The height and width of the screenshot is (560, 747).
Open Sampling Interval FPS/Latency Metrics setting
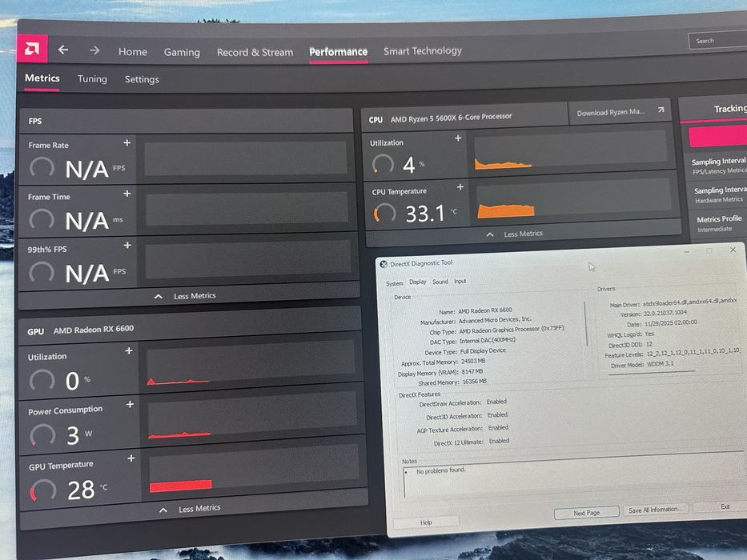[x=719, y=166]
